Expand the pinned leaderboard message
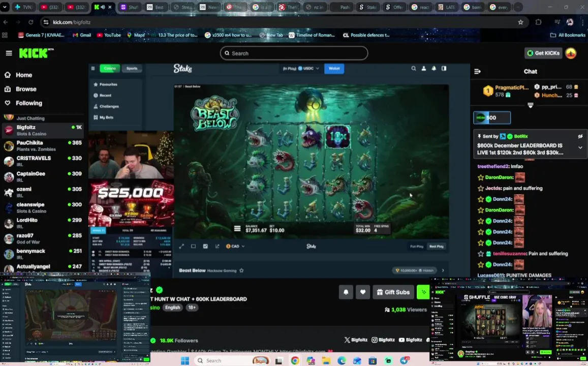The height and width of the screenshot is (366, 588). [580, 147]
